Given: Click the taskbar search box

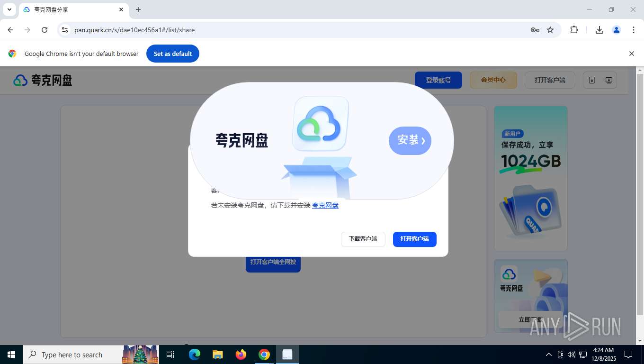Looking at the screenshot, I should pos(91,355).
